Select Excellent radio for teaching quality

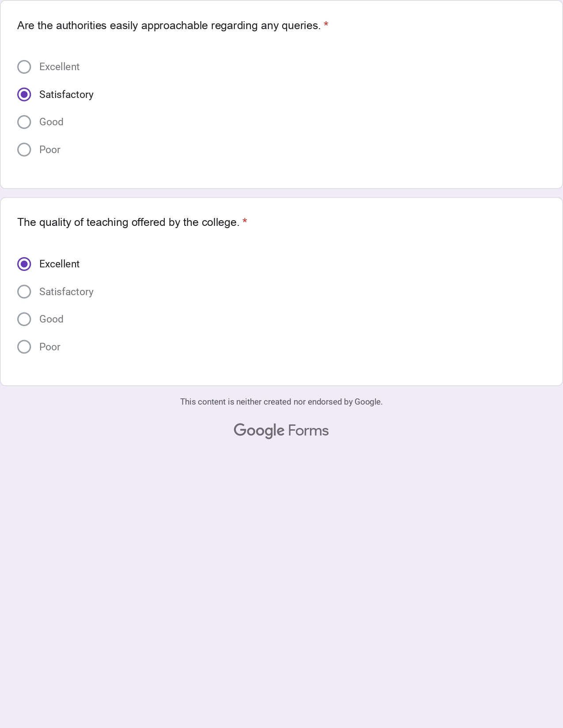24,264
